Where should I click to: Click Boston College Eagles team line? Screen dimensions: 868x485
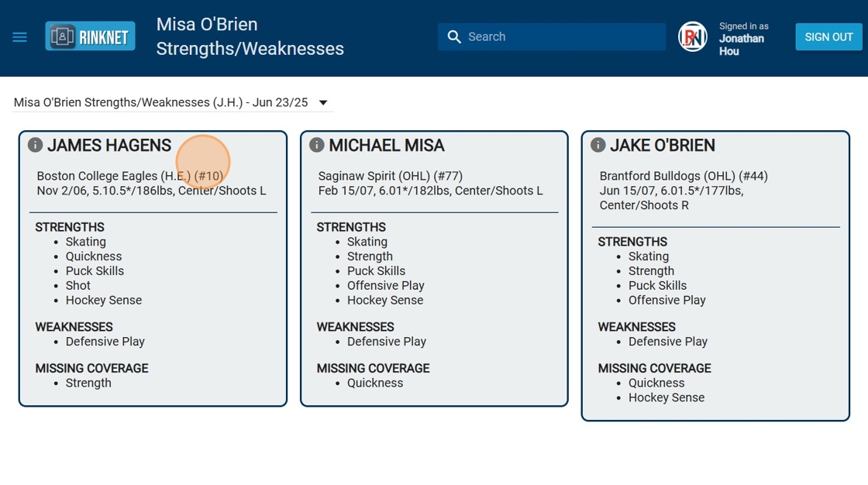point(129,176)
